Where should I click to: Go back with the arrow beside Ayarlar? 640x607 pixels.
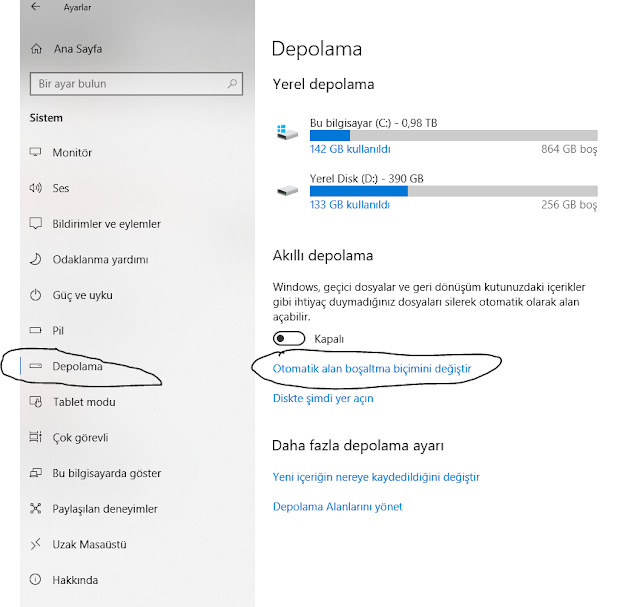[36, 7]
